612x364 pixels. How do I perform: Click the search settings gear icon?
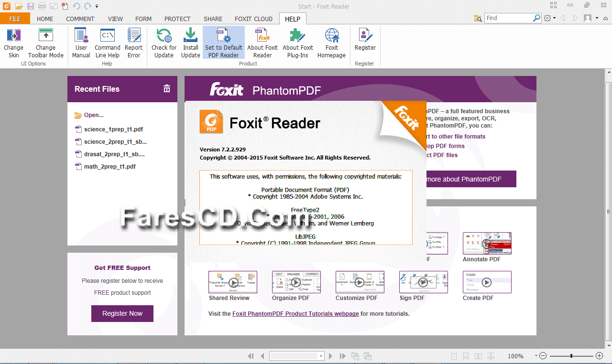click(548, 18)
